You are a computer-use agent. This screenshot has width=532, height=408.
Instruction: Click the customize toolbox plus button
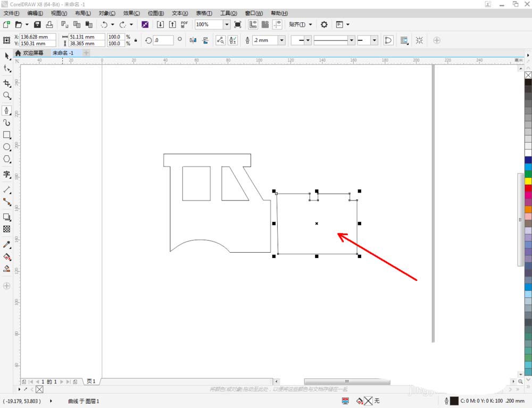6,286
